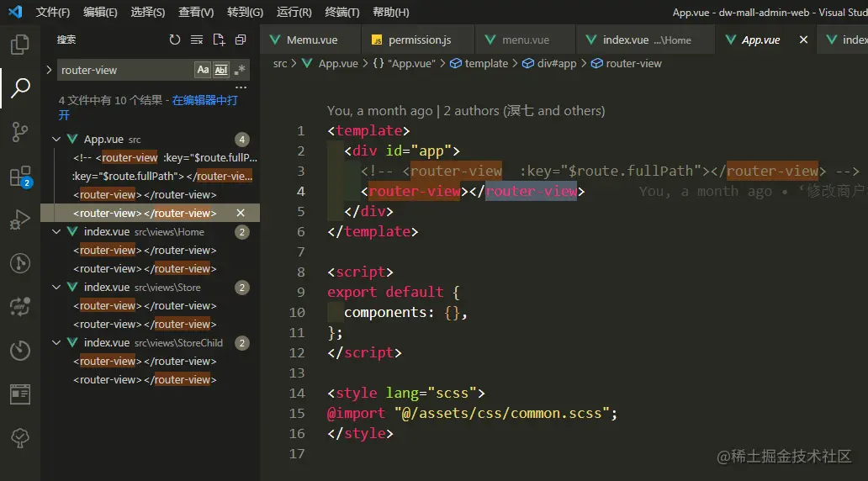Close the App.vue editor tab
Viewport: 868px width, 481px height.
coord(803,40)
